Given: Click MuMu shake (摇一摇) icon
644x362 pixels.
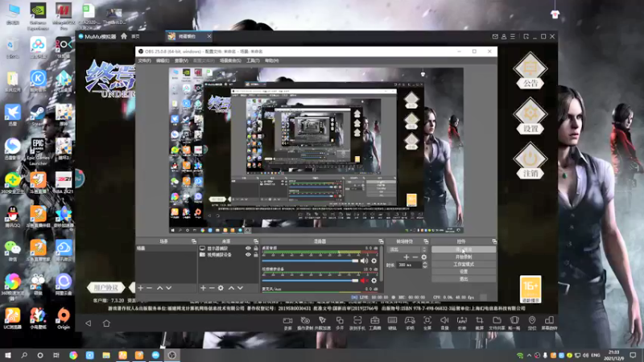Looking at the screenshot, I should tap(514, 323).
